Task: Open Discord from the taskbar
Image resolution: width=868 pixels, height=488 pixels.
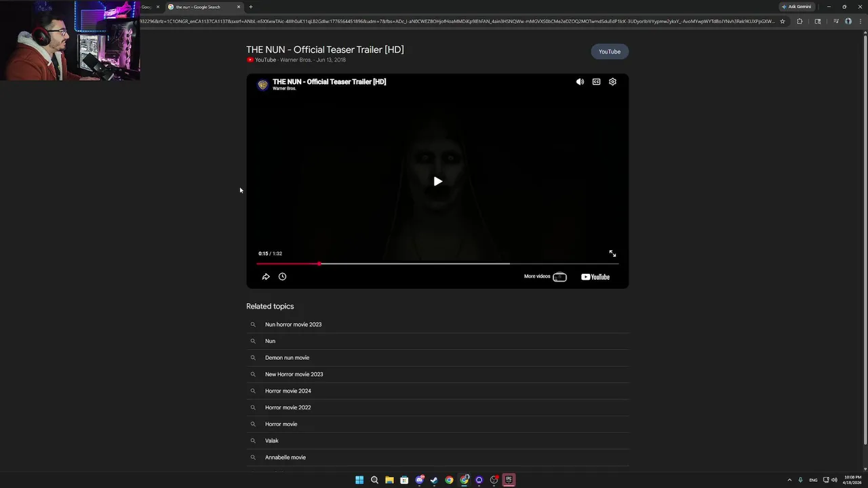Action: pyautogui.click(x=419, y=480)
